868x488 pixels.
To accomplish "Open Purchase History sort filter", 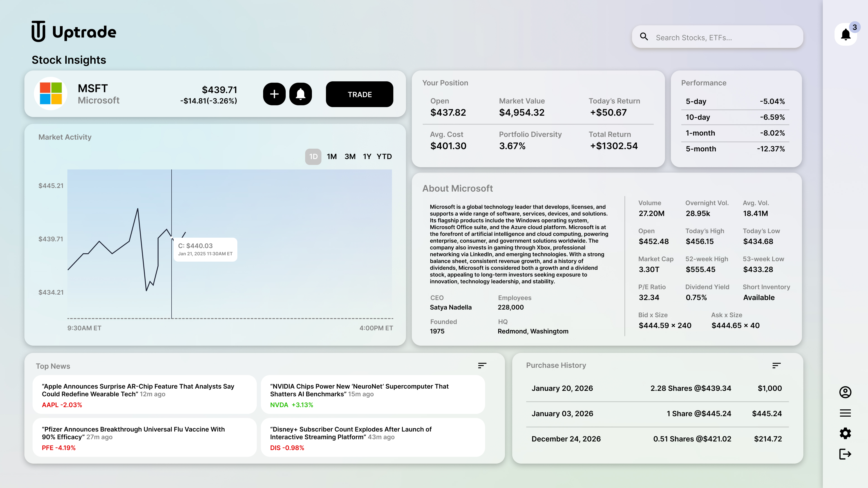I will pos(776,365).
